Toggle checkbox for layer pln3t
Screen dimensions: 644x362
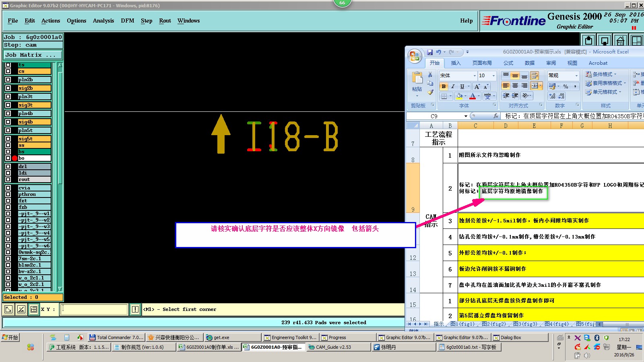(x=8, y=97)
